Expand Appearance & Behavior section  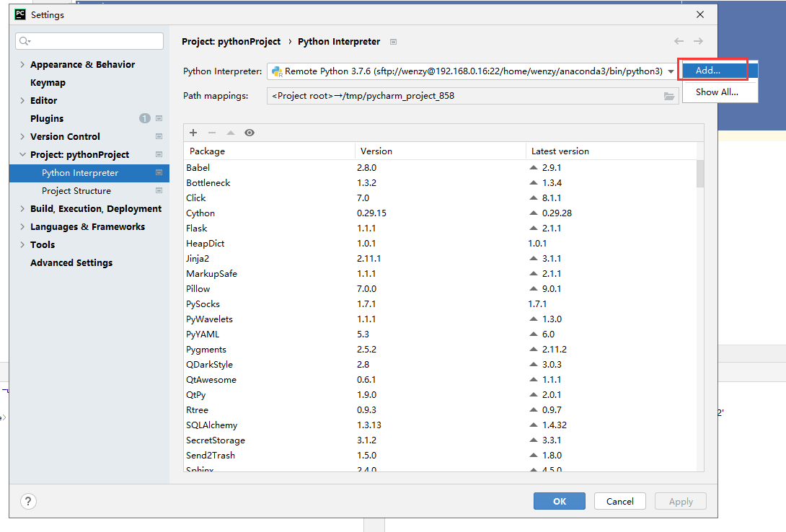pyautogui.click(x=22, y=65)
